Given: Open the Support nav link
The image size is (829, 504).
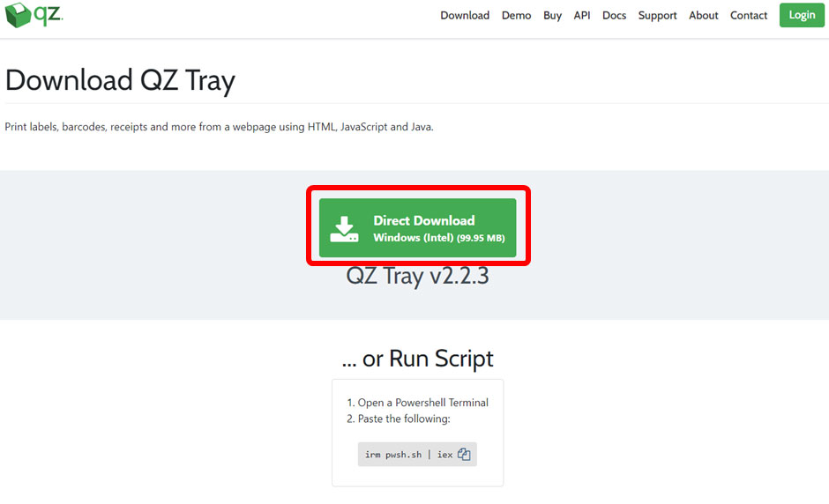Looking at the screenshot, I should coord(657,15).
